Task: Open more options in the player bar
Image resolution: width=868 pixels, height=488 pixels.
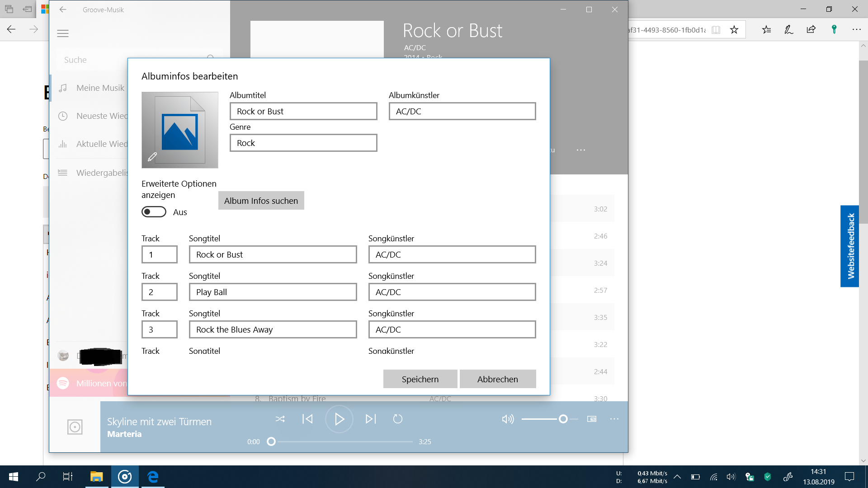Action: click(614, 419)
